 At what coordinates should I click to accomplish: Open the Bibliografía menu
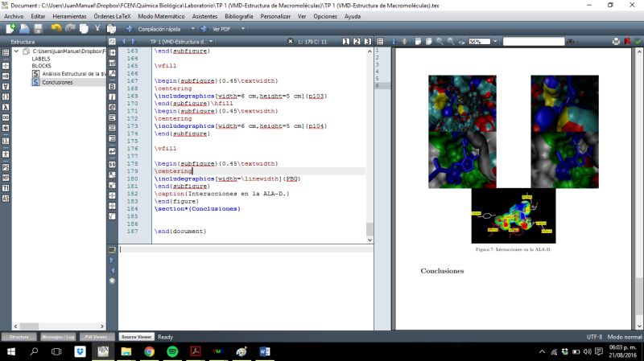(238, 16)
